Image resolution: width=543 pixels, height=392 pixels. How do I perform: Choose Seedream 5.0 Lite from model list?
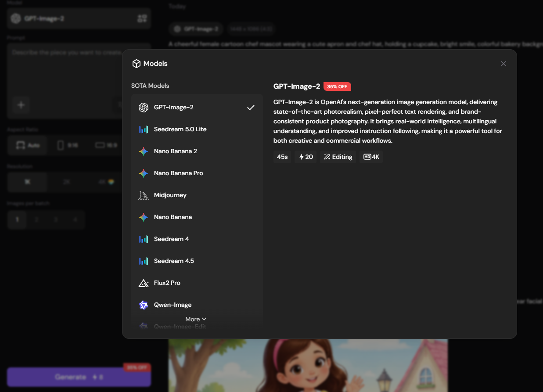coord(197,129)
